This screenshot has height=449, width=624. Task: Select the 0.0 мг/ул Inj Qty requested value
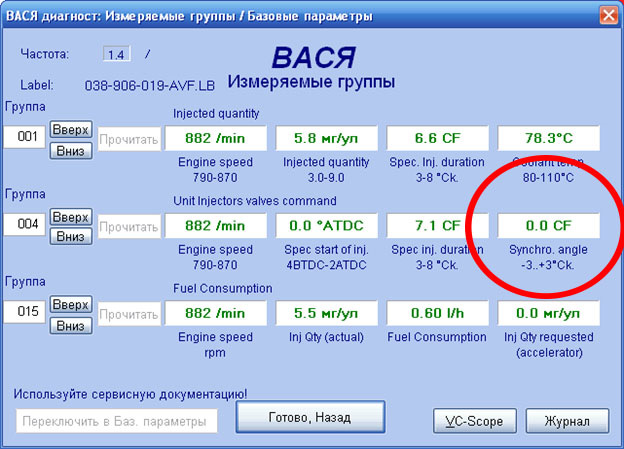pos(548,313)
